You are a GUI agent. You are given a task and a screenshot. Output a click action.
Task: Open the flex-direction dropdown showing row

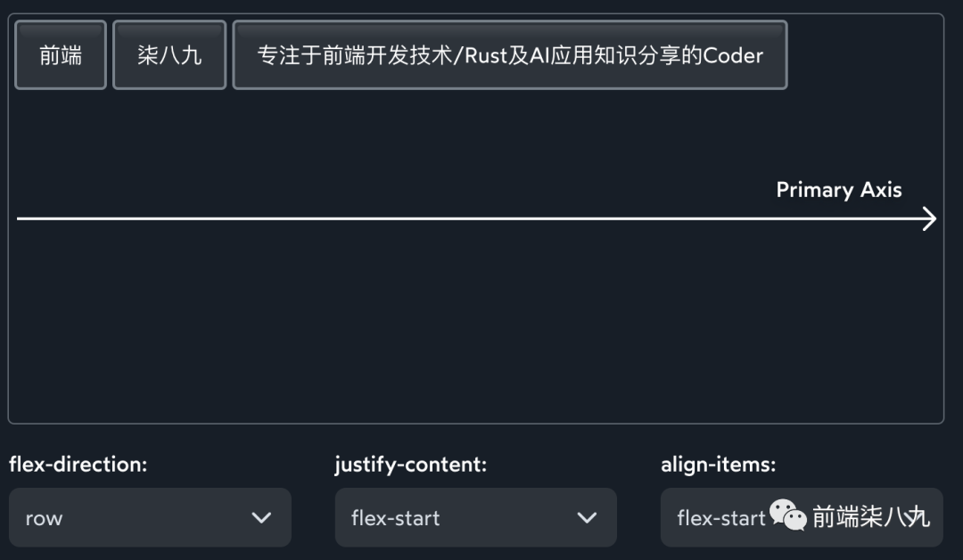150,517
